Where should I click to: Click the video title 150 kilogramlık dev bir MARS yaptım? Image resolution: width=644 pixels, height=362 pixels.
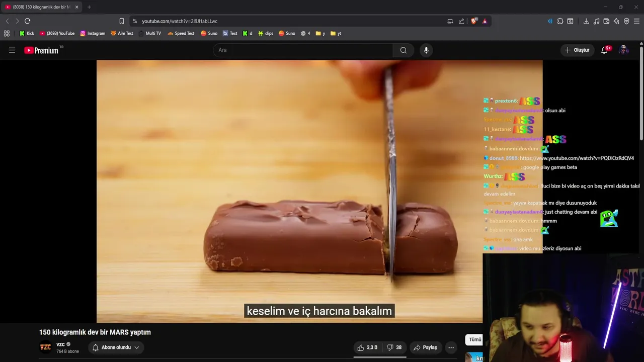95,332
